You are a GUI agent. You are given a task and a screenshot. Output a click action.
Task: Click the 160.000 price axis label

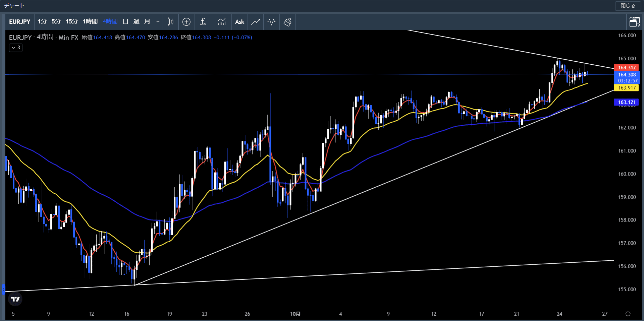tap(627, 174)
